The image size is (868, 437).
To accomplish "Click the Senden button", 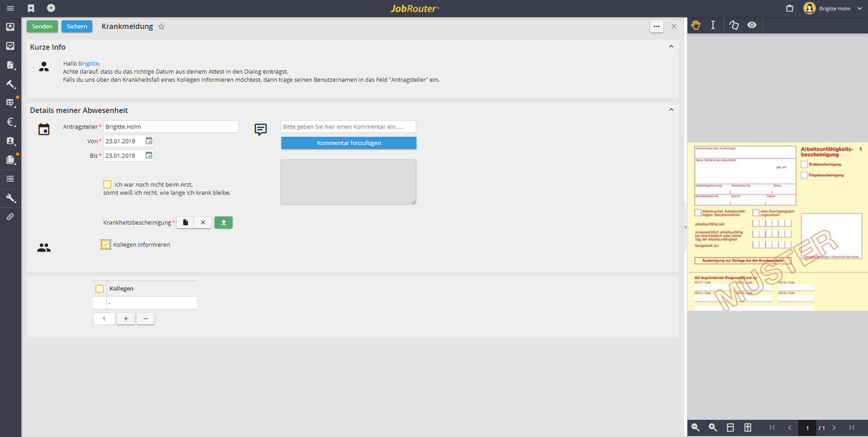I will 42,26.
